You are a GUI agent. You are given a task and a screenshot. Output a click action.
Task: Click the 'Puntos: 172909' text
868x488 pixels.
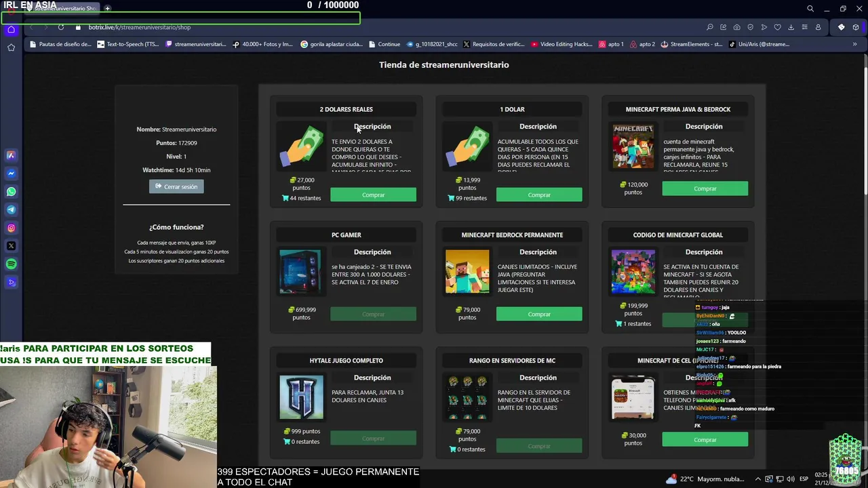point(176,143)
